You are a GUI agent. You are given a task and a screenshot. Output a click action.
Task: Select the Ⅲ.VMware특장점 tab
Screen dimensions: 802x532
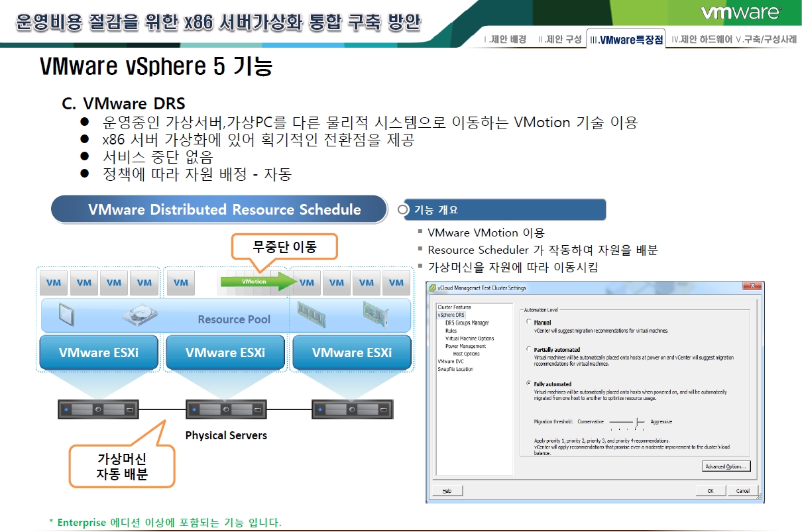point(626,40)
